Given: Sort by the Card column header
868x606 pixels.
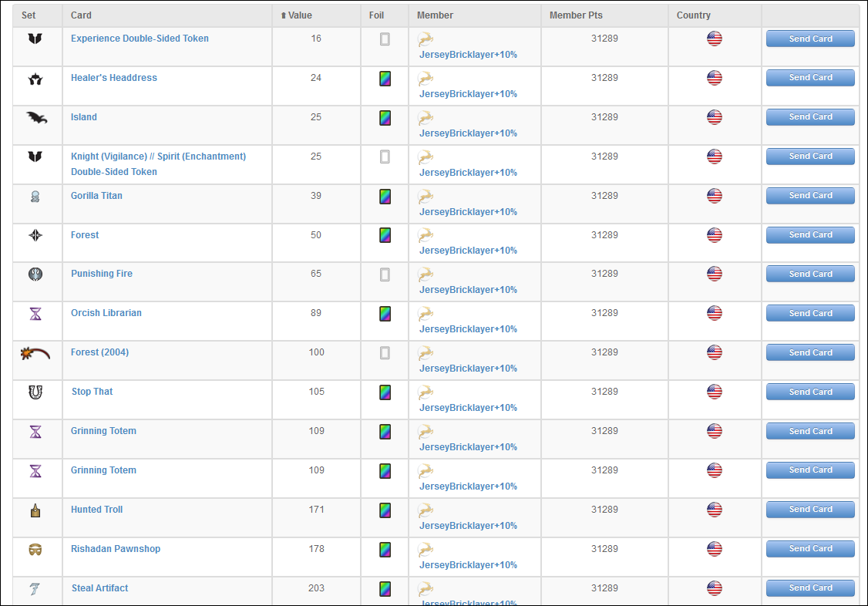Looking at the screenshot, I should tap(81, 15).
